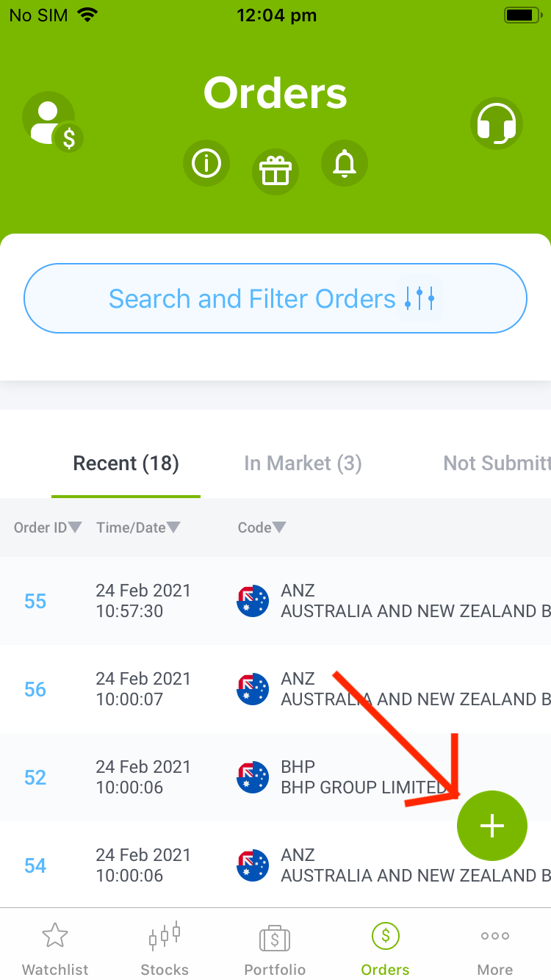551x980 pixels.
Task: Tap the green plus new order button
Action: [x=492, y=826]
